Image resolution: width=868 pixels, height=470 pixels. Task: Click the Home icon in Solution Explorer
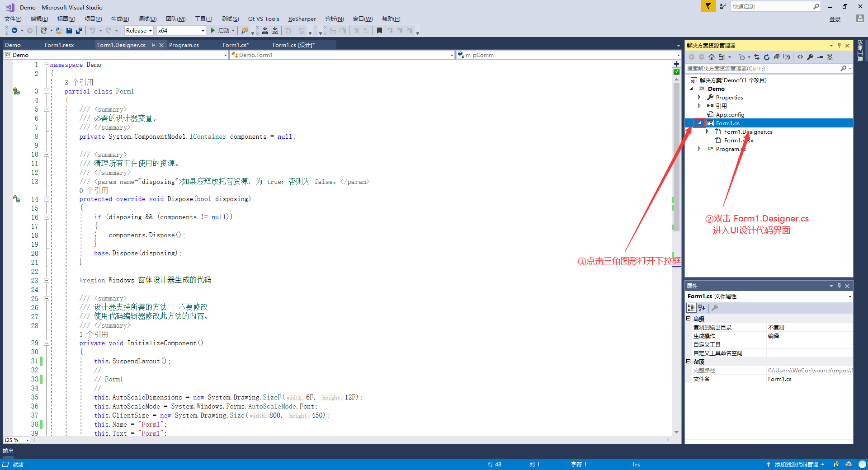click(x=712, y=57)
